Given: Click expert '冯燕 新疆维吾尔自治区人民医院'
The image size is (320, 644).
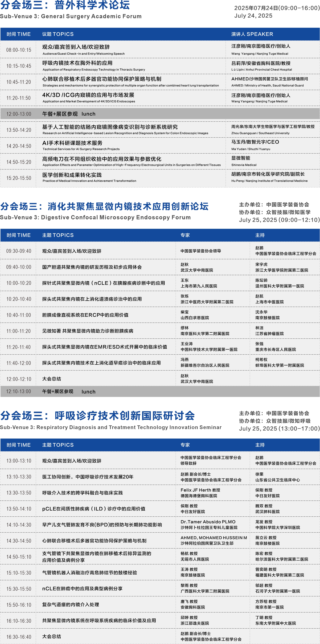Looking at the screenshot, I should [x=205, y=362].
